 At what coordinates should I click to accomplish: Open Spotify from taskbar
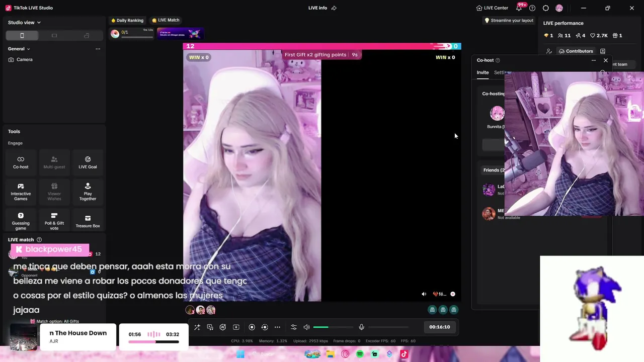point(360,354)
